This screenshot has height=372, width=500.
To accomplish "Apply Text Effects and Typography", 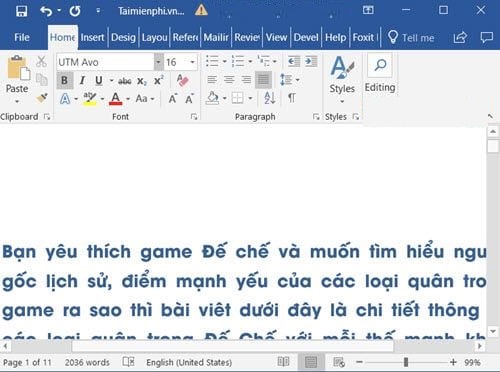I will click(65, 99).
